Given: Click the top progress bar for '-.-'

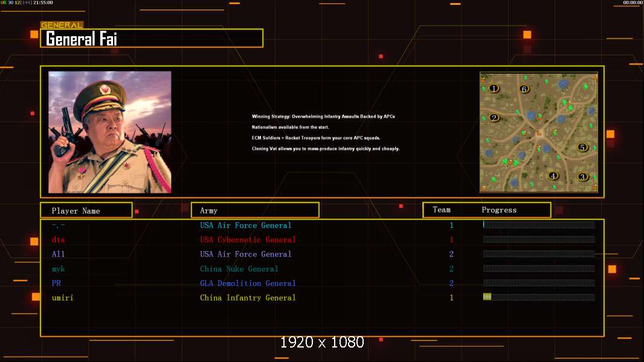Looking at the screenshot, I should point(539,224).
